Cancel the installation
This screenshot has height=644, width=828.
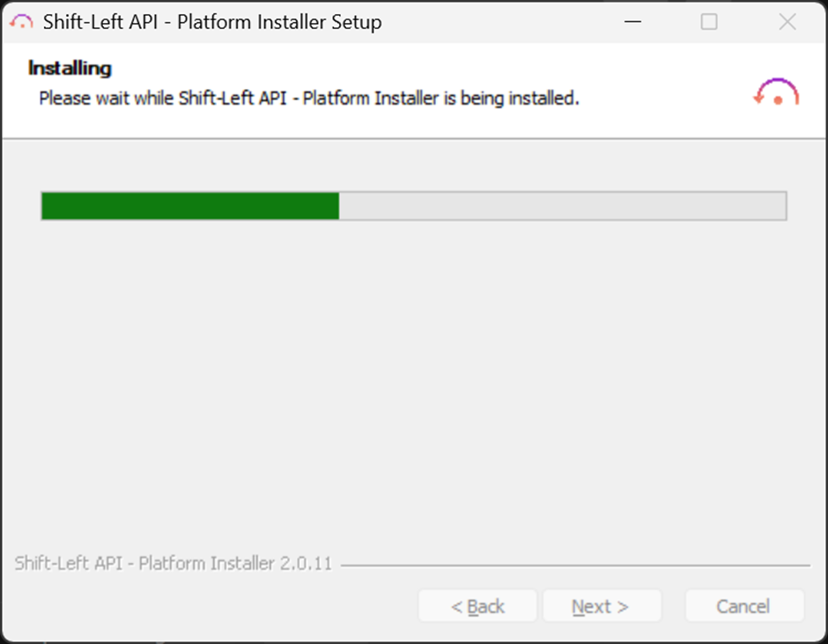744,605
